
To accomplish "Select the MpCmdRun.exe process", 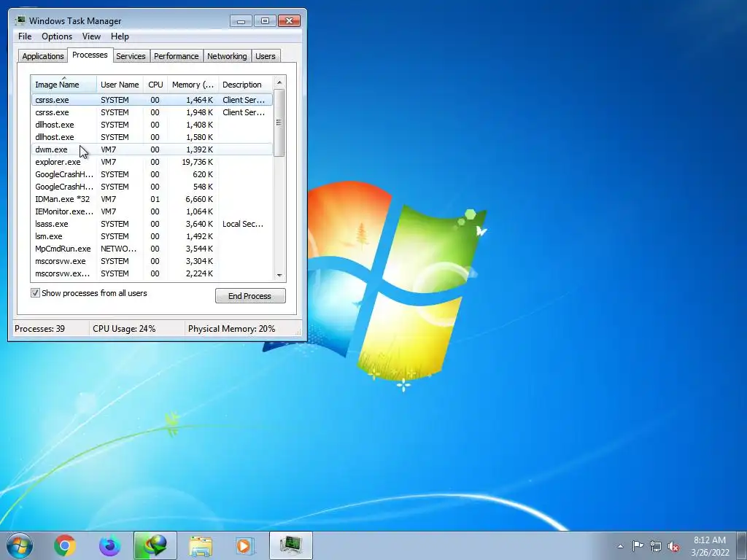I will click(x=152, y=249).
